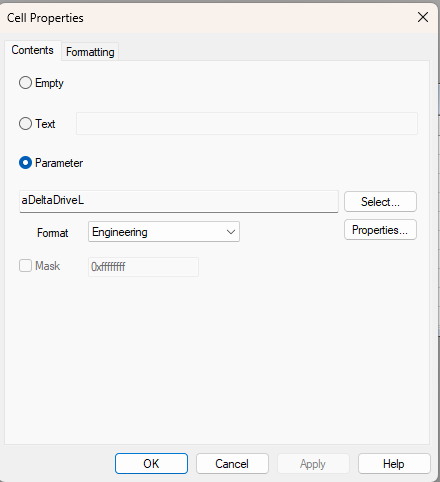440x482 pixels.
Task: Click the Text entry field
Action: (247, 124)
